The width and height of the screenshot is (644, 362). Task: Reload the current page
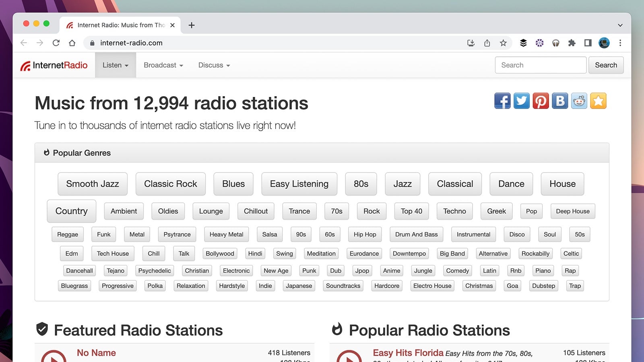tap(56, 43)
